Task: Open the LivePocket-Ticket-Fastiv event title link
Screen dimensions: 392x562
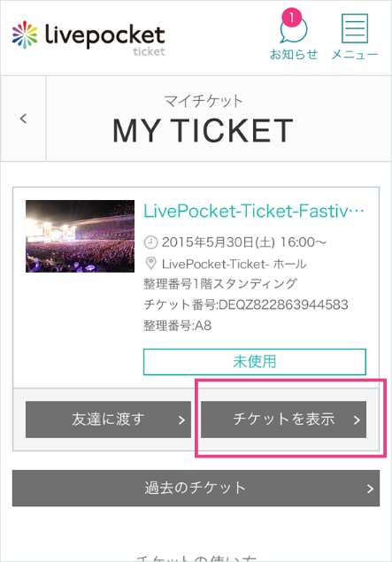Action: pos(254,212)
